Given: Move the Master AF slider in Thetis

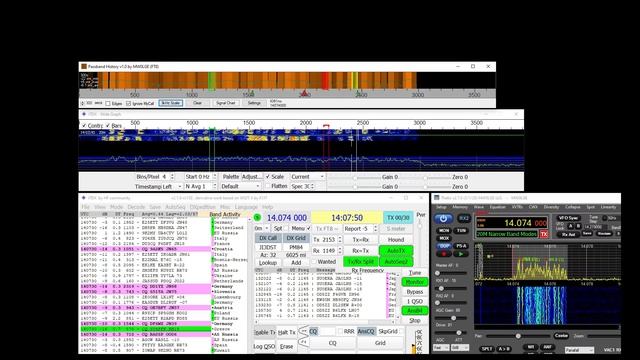Looking at the screenshot, I should coord(438,273).
